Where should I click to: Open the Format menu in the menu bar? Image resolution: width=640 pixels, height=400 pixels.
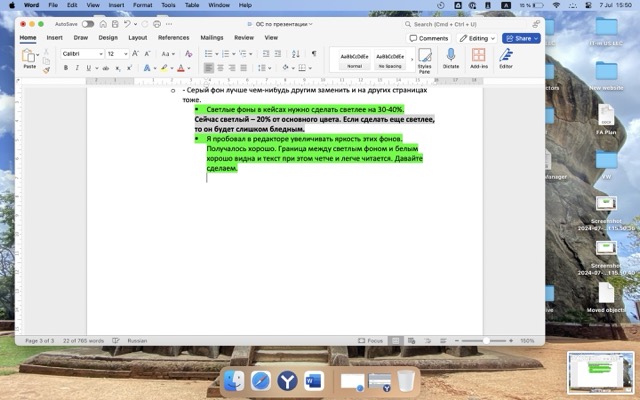pos(142,5)
